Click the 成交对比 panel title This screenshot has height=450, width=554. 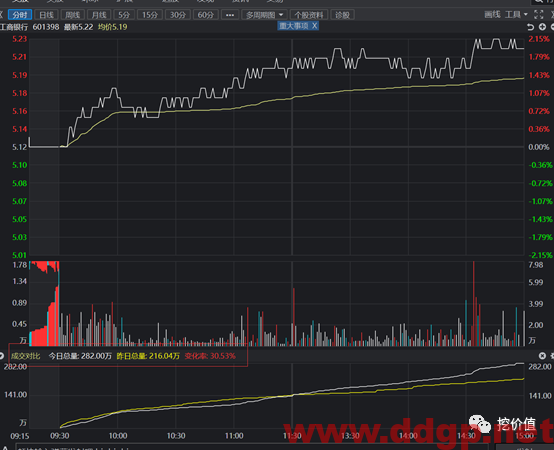coord(25,356)
